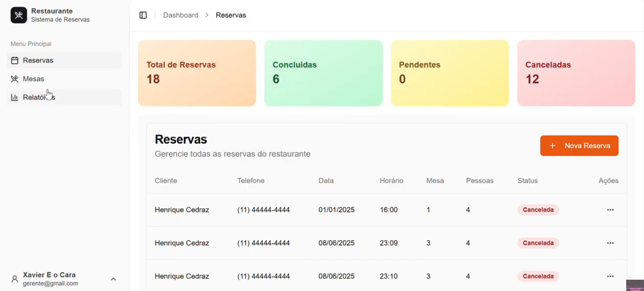Toggle the sidebar panel icon
The image size is (644, 291).
(143, 15)
